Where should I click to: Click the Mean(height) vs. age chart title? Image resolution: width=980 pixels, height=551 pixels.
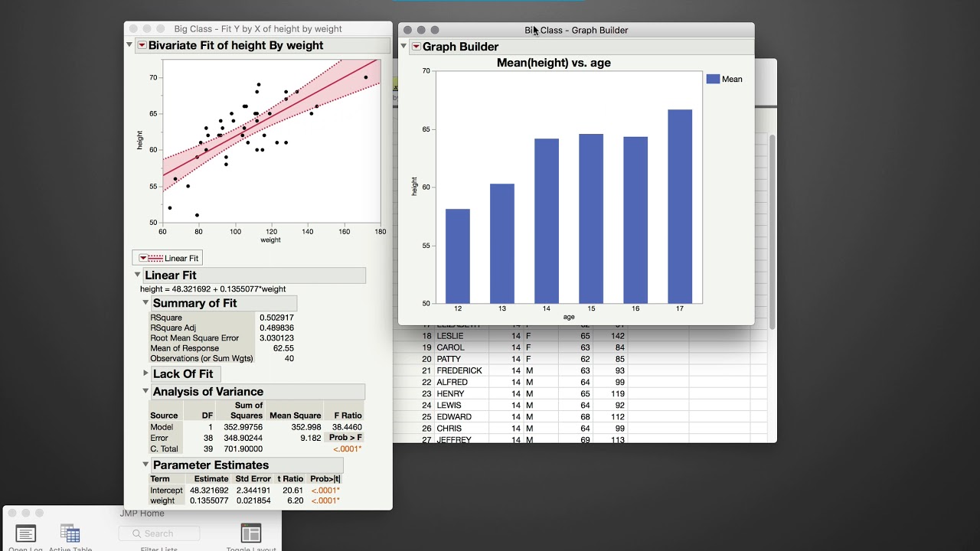coord(554,63)
